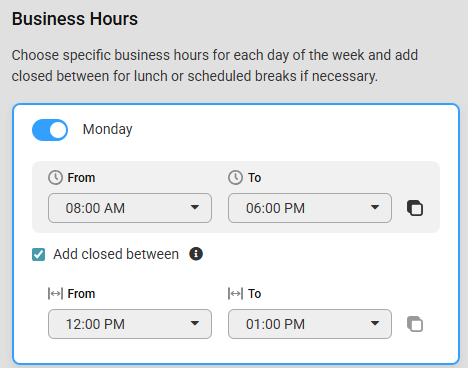This screenshot has width=468, height=368.
Task: Click the arrow on the 01:00 PM dropdown
Action: (x=375, y=323)
